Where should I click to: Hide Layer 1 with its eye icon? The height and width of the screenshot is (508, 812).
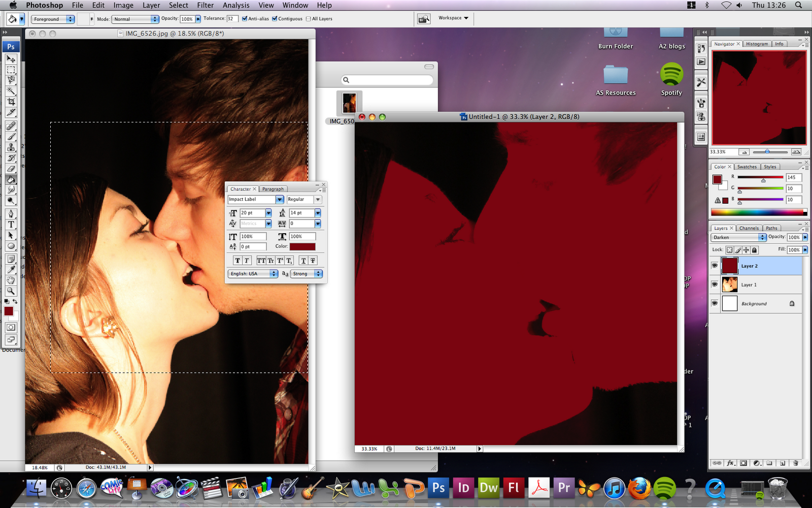(715, 284)
